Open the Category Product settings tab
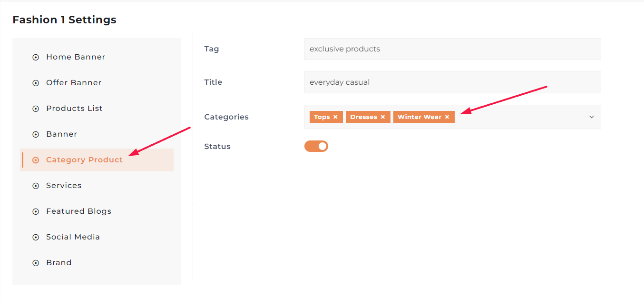644x299 pixels. tap(84, 160)
